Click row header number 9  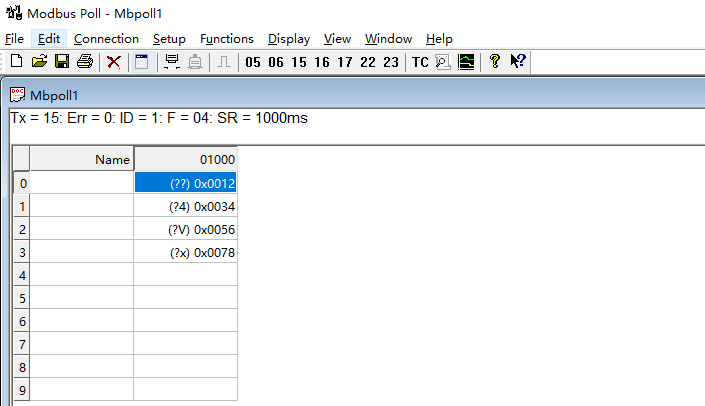[x=22, y=390]
